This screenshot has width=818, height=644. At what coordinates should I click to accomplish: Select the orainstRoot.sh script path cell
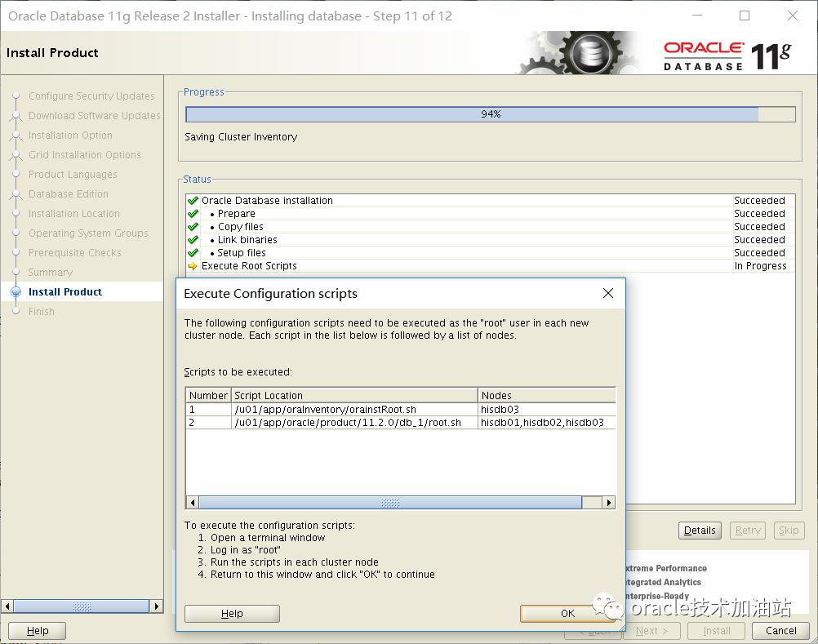point(354,410)
